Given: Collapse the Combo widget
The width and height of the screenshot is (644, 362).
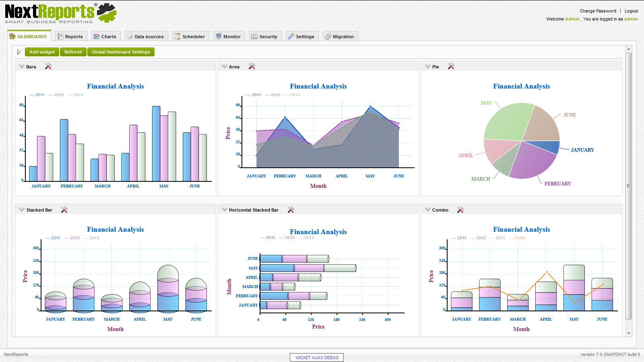Looking at the screenshot, I should click(428, 210).
